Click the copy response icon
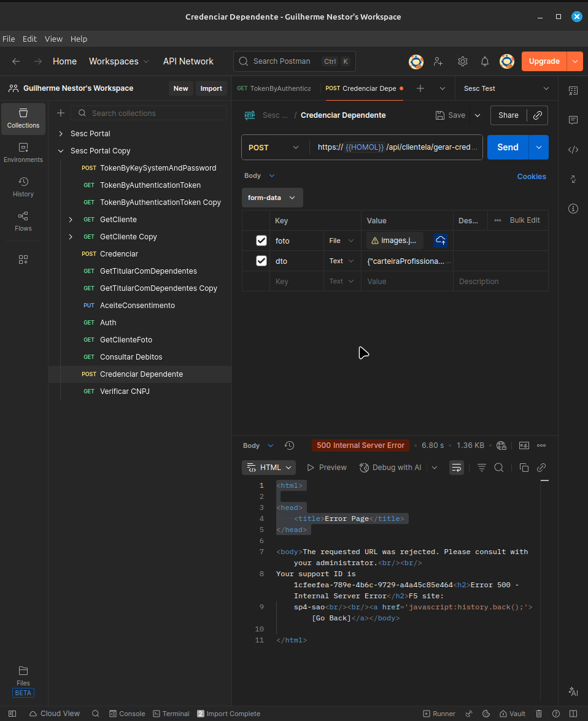Screen dimensions: 588x721 (x=524, y=468)
